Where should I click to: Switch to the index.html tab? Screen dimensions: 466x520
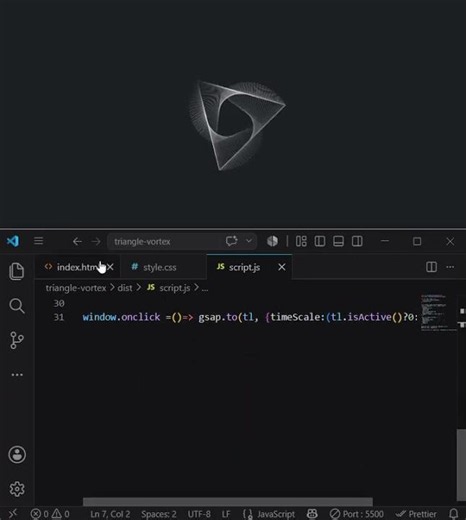click(x=78, y=267)
